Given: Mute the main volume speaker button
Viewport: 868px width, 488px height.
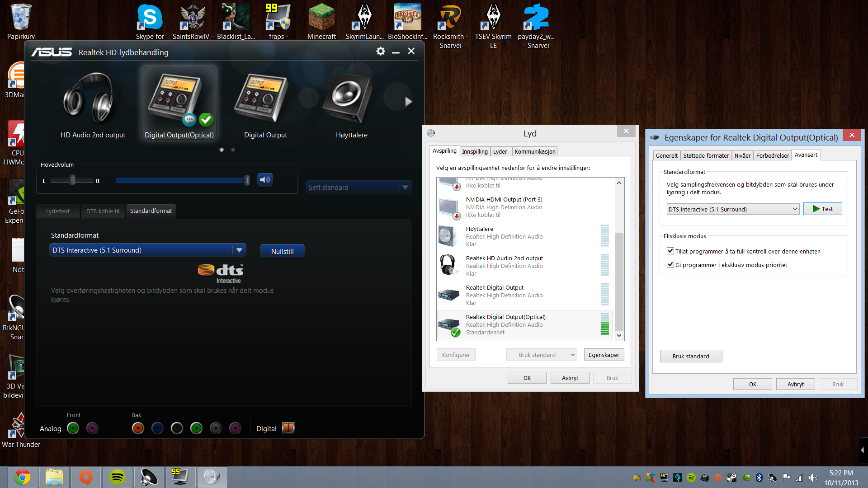Looking at the screenshot, I should coord(265,180).
